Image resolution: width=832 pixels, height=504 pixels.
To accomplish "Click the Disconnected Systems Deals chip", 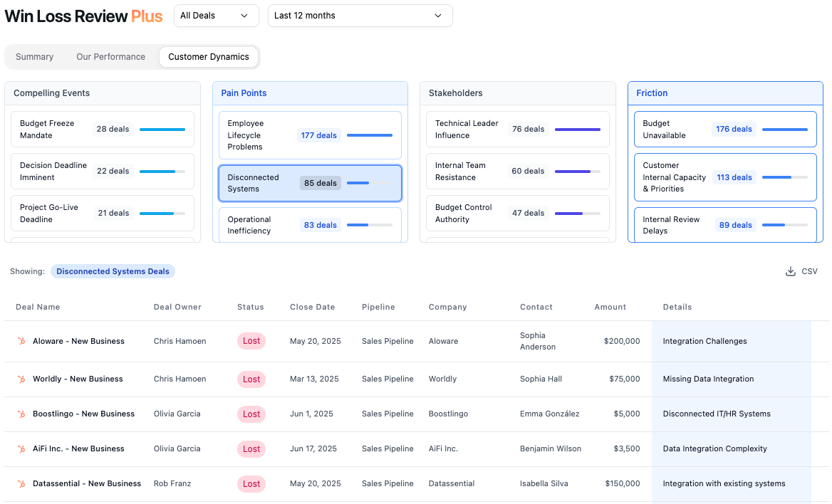I will [x=112, y=271].
